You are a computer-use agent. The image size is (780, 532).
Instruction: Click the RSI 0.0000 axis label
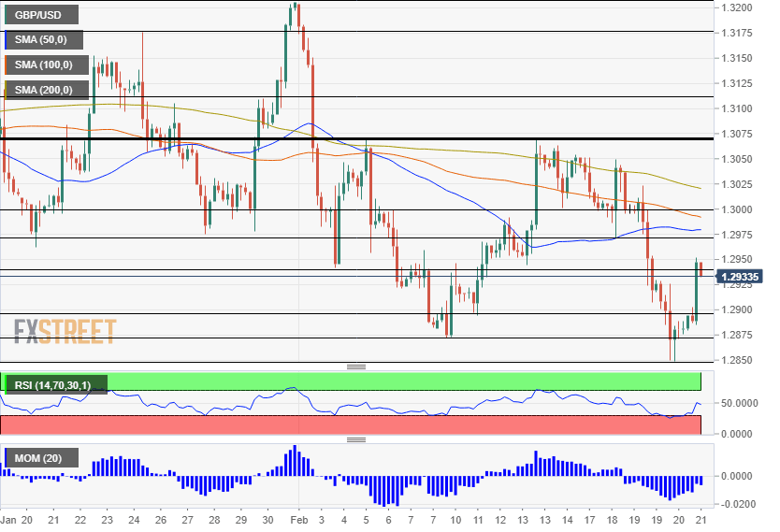coord(737,434)
